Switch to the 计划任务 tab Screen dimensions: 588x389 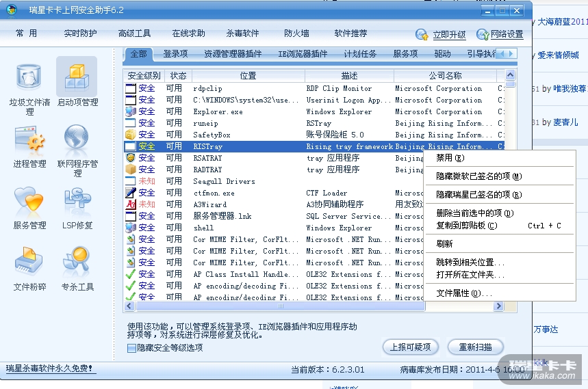coord(360,54)
